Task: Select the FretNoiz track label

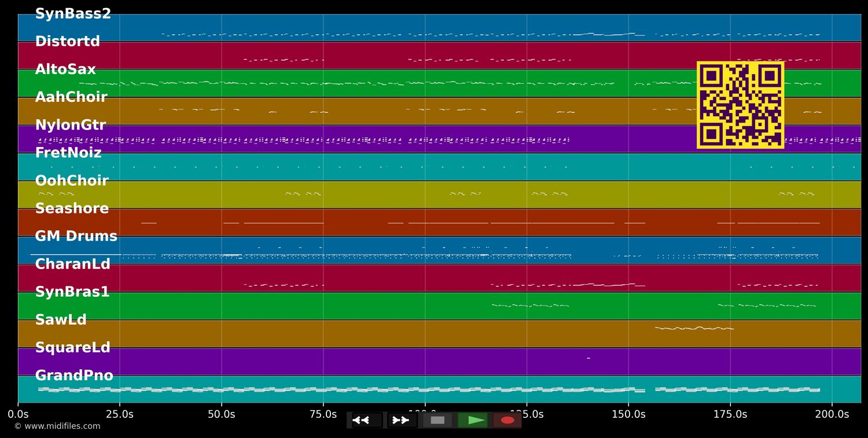Action: (68, 153)
